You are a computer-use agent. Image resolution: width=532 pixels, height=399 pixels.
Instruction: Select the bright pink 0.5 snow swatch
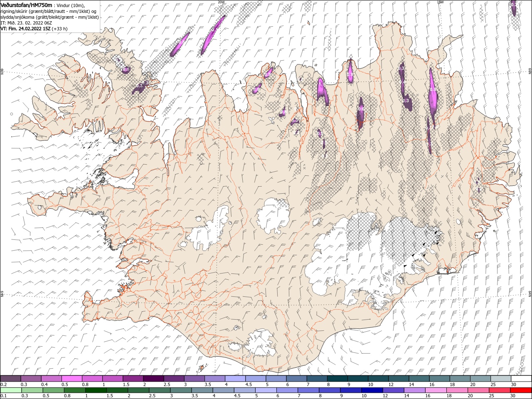pyautogui.click(x=71, y=379)
